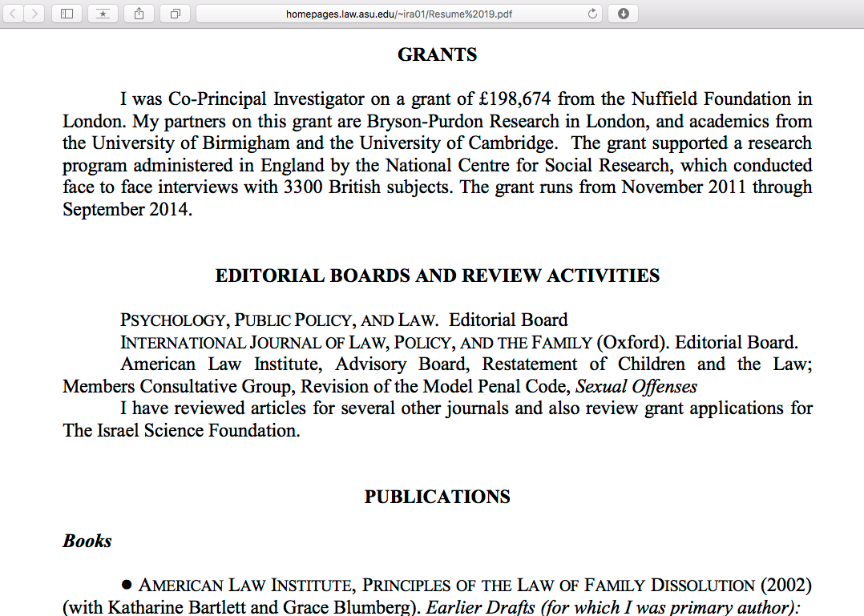Open the Downloads list
This screenshot has height=616, width=864.
click(624, 14)
